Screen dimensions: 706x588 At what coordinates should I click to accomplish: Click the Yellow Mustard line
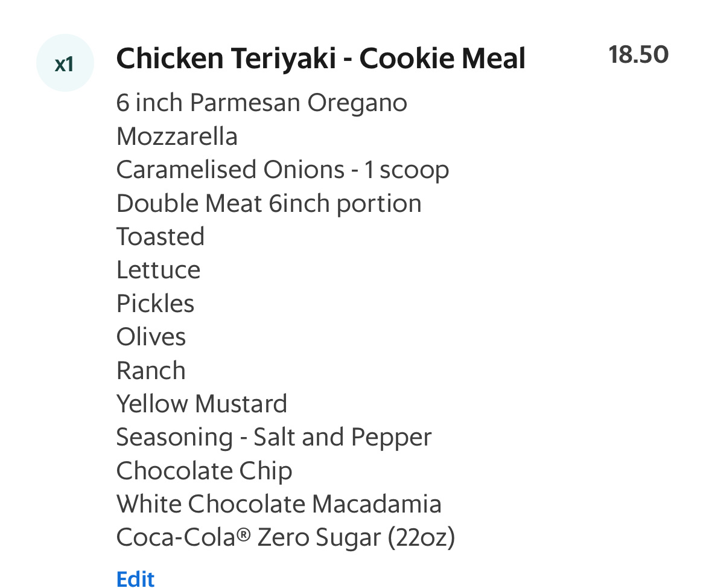point(202,403)
